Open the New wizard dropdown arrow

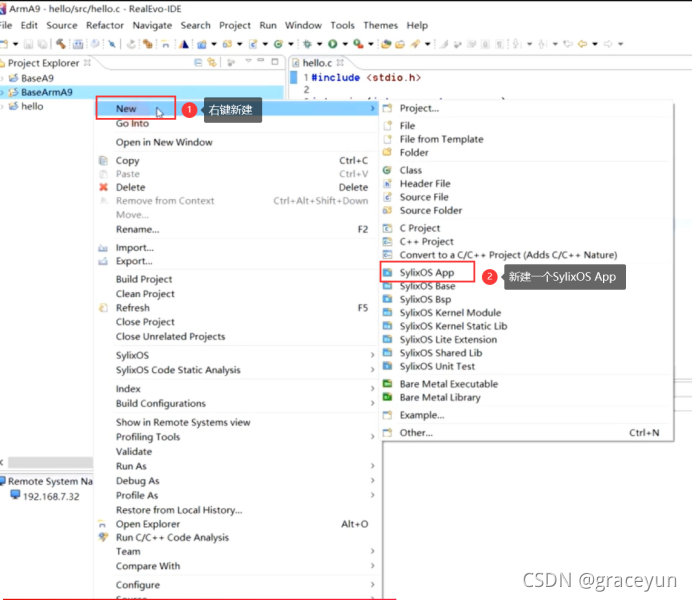pyautogui.click(x=15, y=44)
